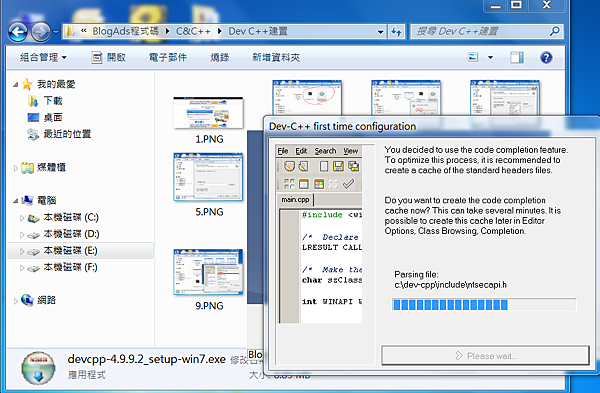
Task: Open the 組合管理 dropdown menu
Action: tap(43, 58)
